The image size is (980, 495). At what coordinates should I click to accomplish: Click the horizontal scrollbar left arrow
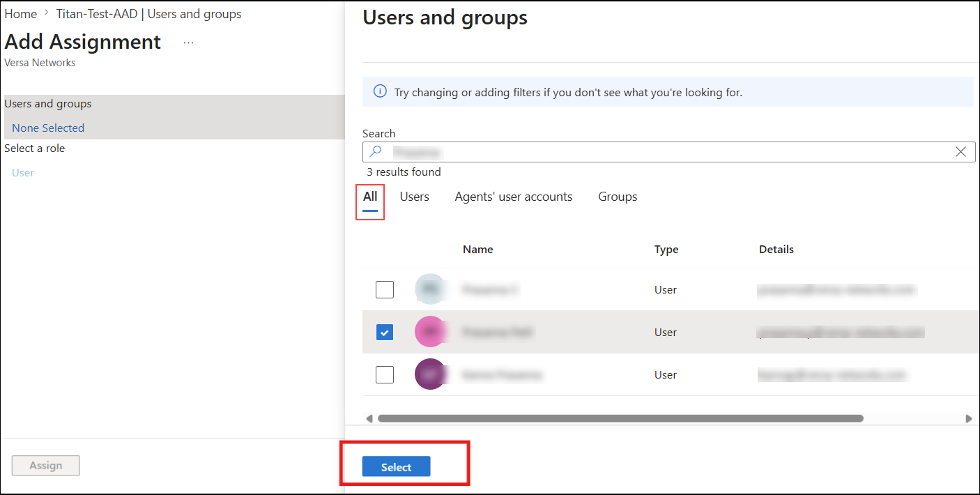click(369, 418)
